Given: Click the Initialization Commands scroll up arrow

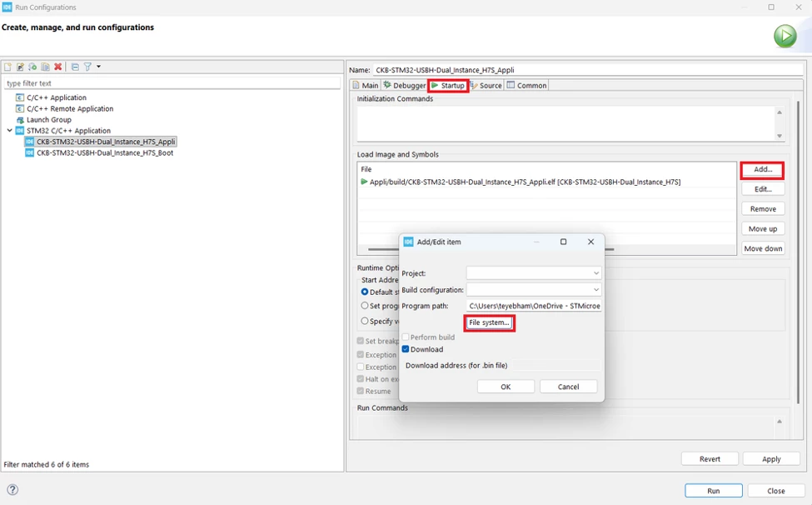Looking at the screenshot, I should click(x=780, y=112).
